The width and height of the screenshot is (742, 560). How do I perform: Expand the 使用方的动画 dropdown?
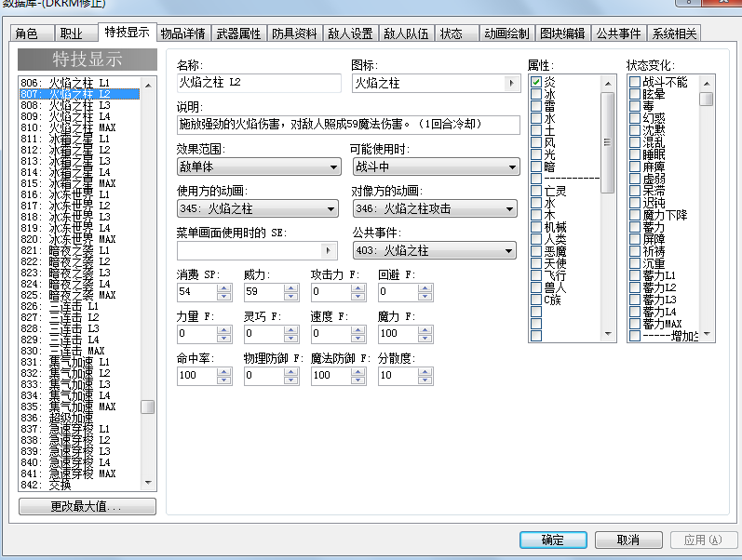tap(258, 208)
